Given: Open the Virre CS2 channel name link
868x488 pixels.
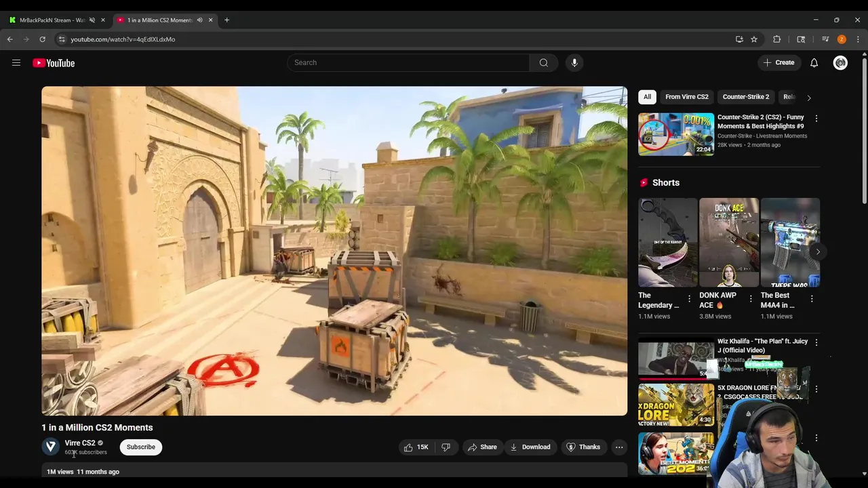Looking at the screenshot, I should click(80, 443).
